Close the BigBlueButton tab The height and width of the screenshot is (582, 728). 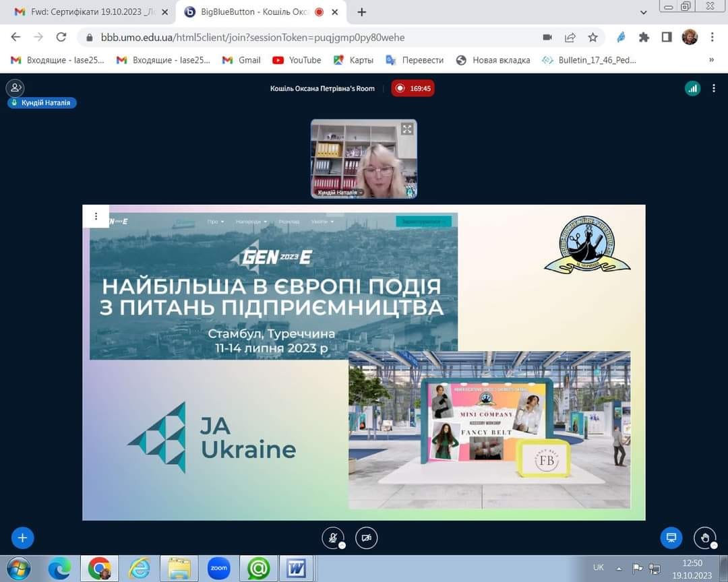point(335,12)
